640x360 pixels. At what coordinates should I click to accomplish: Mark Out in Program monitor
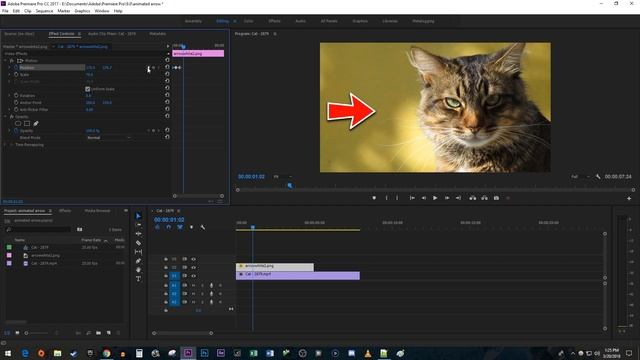click(397, 198)
